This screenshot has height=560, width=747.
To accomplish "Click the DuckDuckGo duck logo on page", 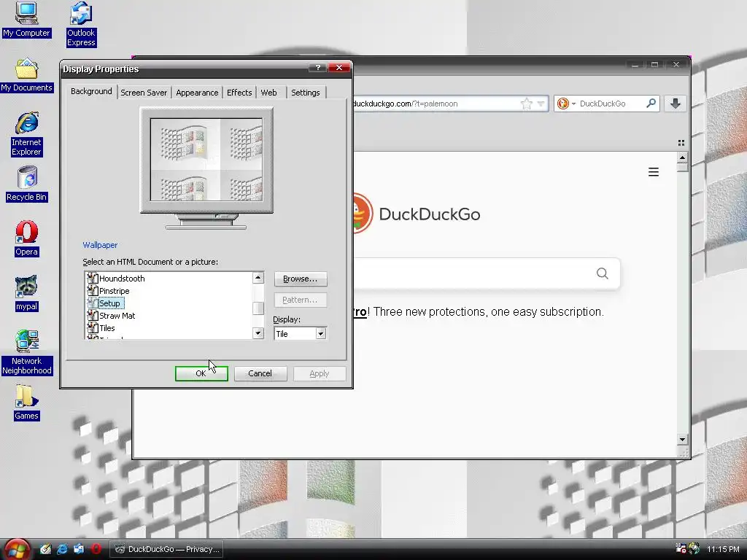I will [363, 214].
